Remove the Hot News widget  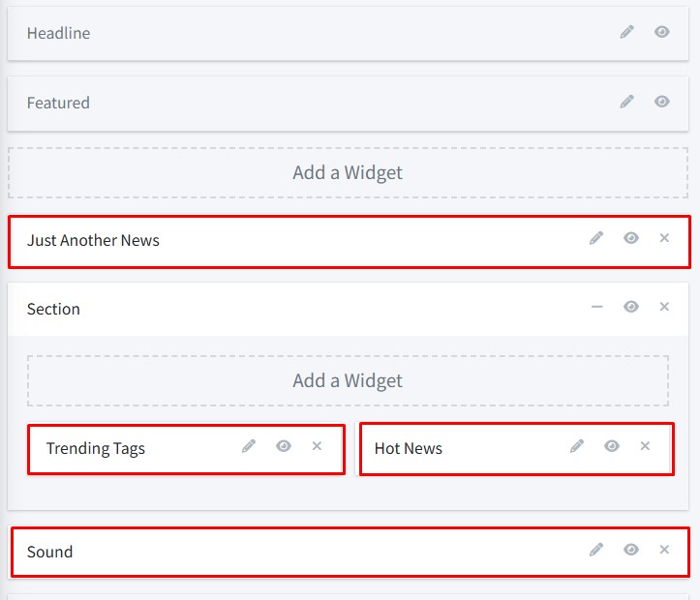click(x=645, y=446)
